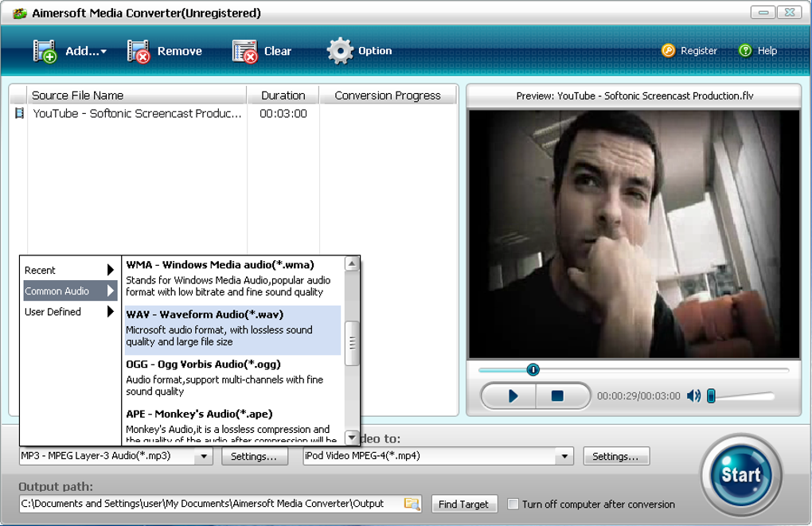The image size is (812, 526).
Task: Choose WAV - Waveform Audio format
Action: (x=233, y=329)
